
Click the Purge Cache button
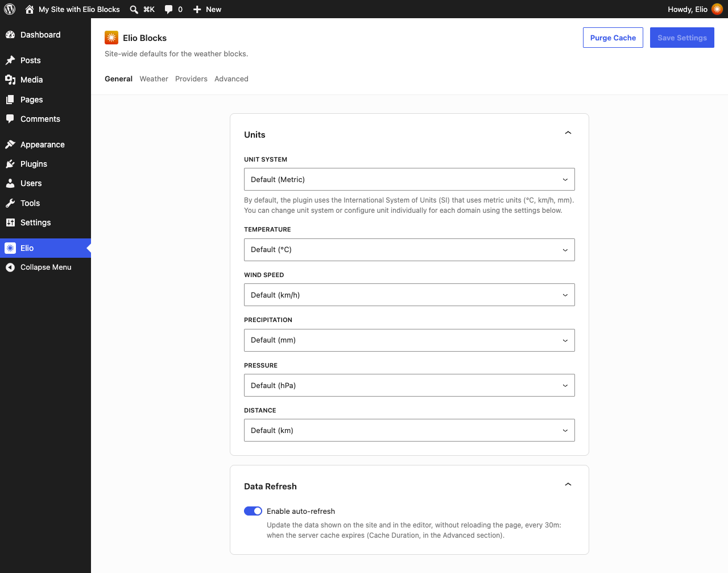pyautogui.click(x=613, y=38)
